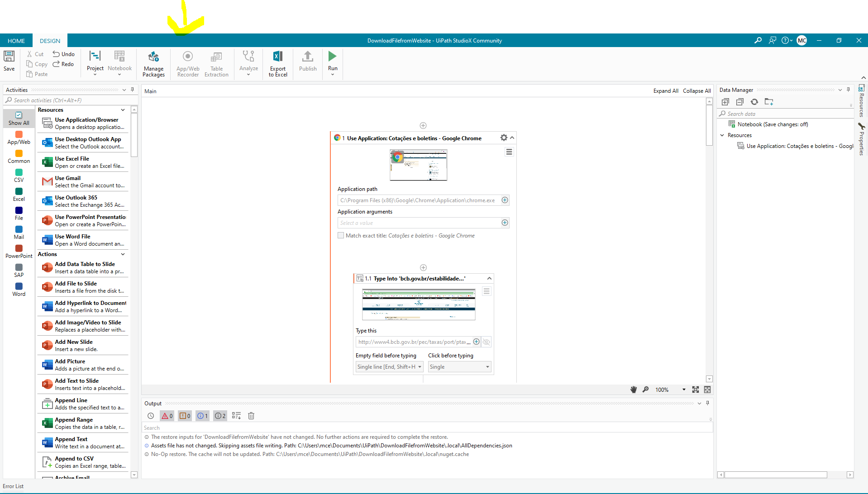
Task: Open the canvas zoom level dropdown
Action: pyautogui.click(x=683, y=389)
